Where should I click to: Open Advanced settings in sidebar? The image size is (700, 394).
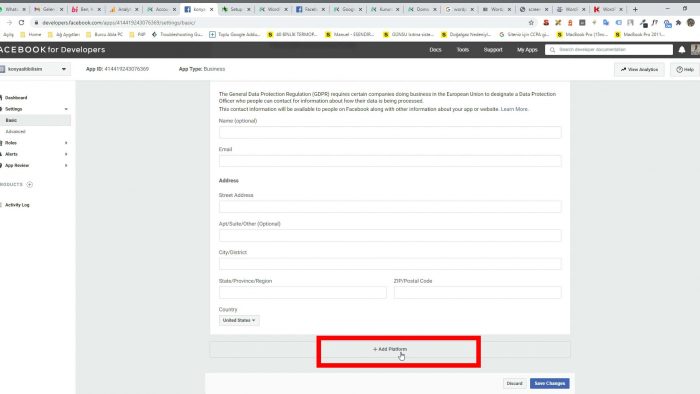pos(16,132)
